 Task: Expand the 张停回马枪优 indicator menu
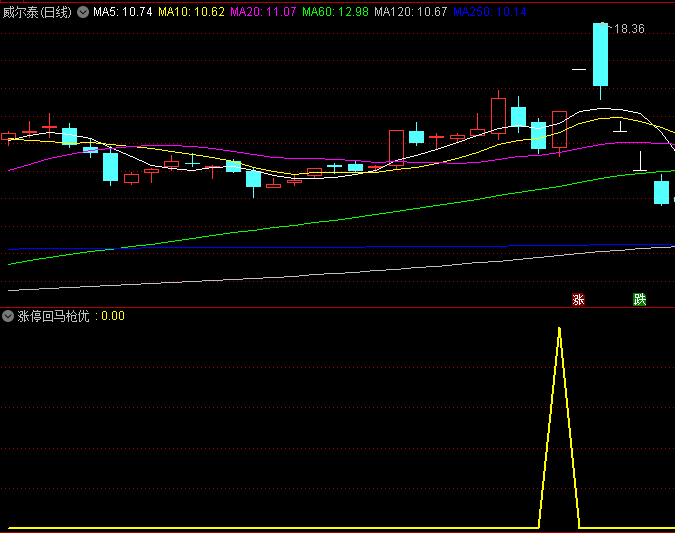point(8,316)
